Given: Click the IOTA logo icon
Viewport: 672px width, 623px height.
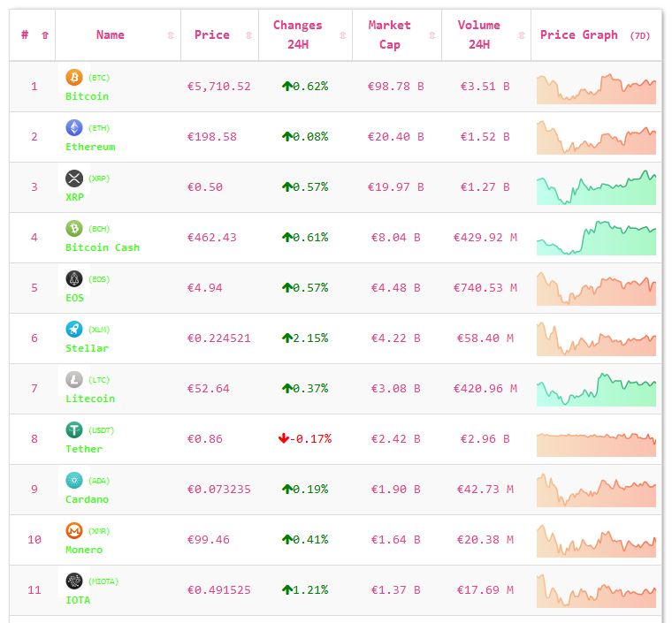Looking at the screenshot, I should click(74, 581).
